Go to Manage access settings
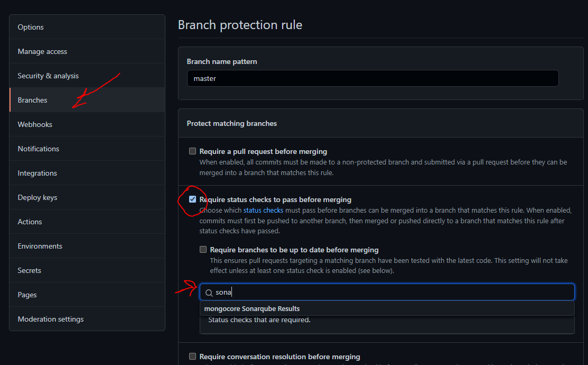The image size is (588, 365). 42,51
